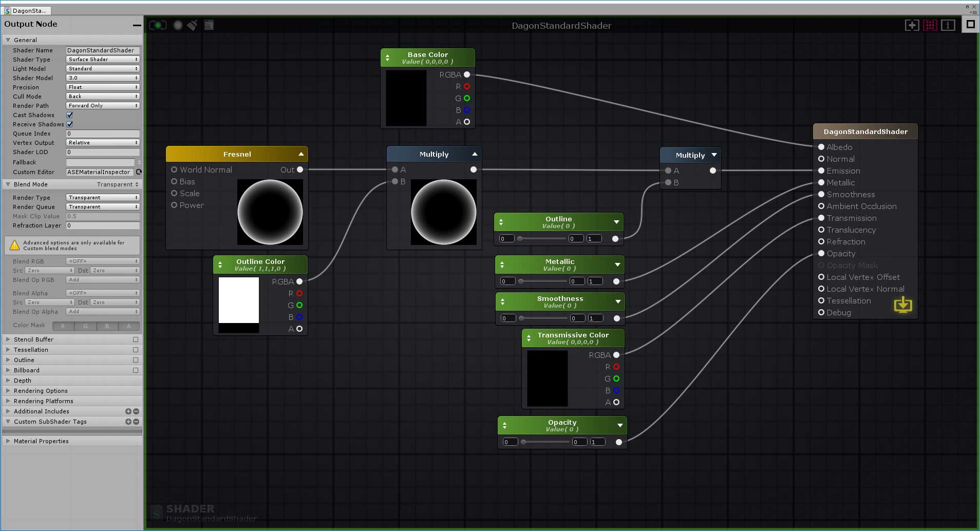Click the clean unused nodes brush icon
This screenshot has width=980, height=531.
[x=192, y=25]
